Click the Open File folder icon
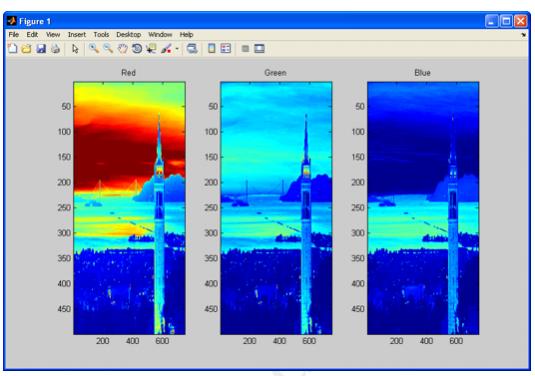This screenshot has height=376, width=535. pyautogui.click(x=27, y=49)
